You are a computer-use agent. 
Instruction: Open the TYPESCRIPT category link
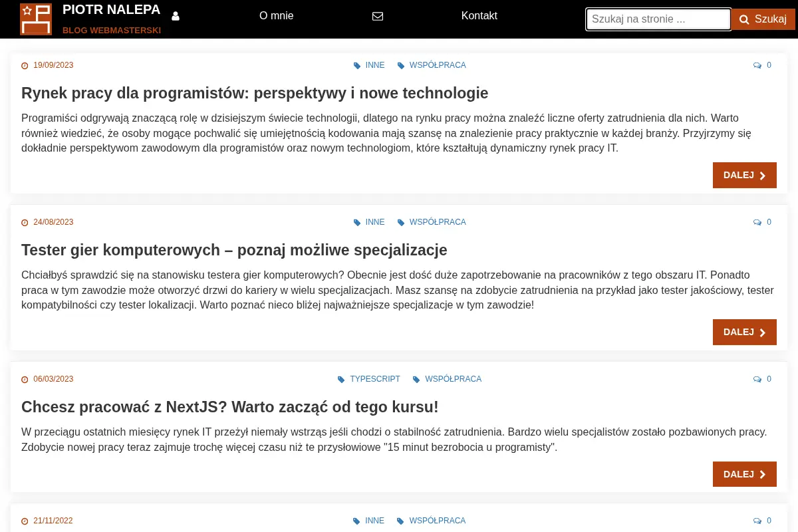(375, 379)
